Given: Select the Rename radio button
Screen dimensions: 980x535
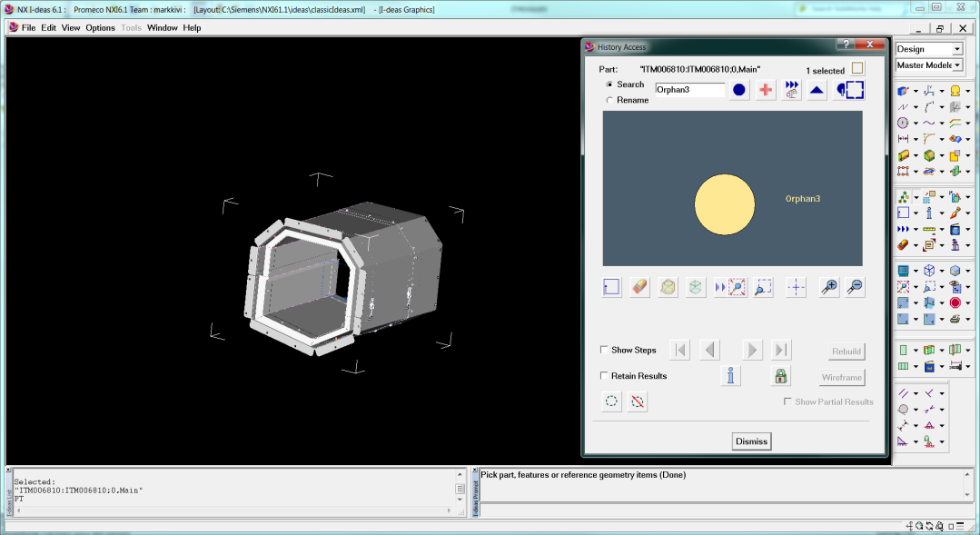Looking at the screenshot, I should [x=609, y=100].
